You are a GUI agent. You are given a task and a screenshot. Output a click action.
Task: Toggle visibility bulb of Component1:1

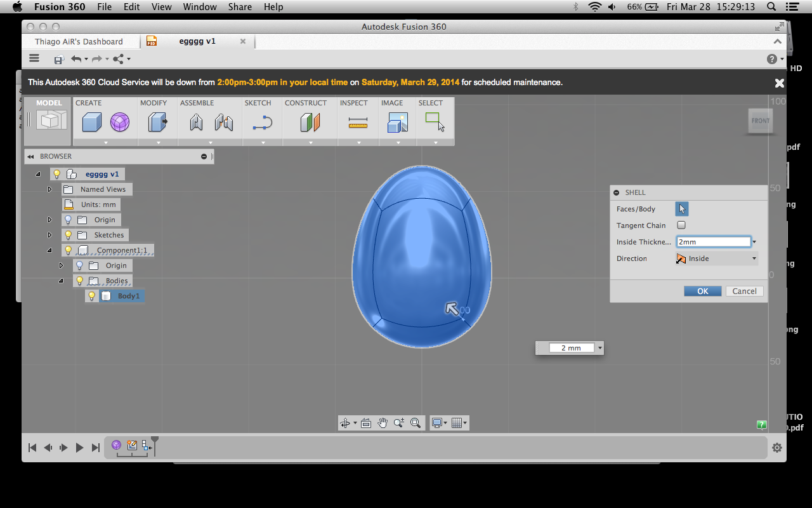click(68, 250)
